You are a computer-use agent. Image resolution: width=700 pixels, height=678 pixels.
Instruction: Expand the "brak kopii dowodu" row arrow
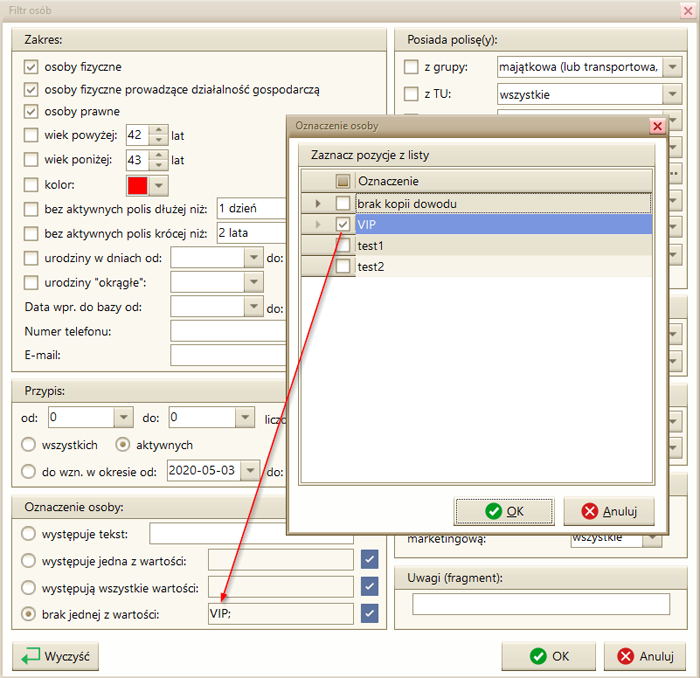tap(318, 203)
